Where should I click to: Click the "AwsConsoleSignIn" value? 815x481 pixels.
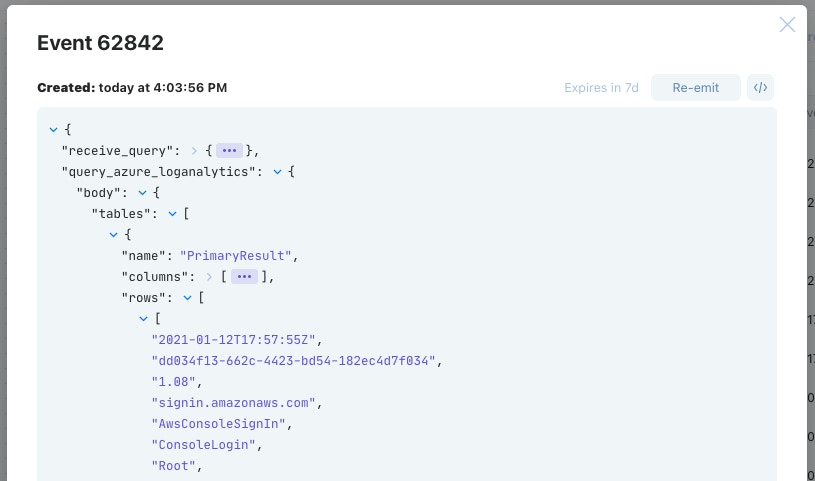[x=218, y=424]
